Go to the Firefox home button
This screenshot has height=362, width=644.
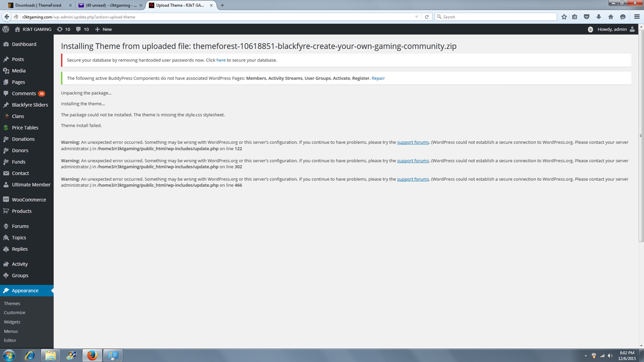tap(611, 17)
